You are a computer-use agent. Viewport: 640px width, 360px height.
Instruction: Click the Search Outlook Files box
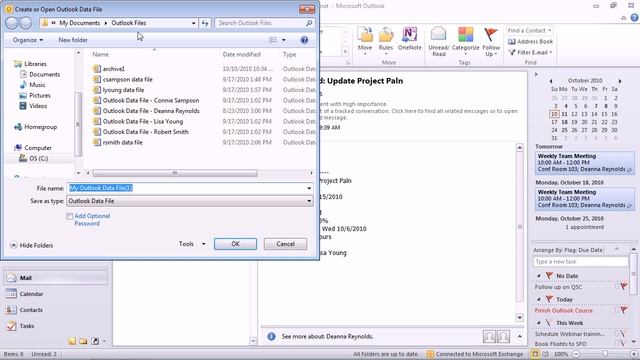pyautogui.click(x=260, y=23)
